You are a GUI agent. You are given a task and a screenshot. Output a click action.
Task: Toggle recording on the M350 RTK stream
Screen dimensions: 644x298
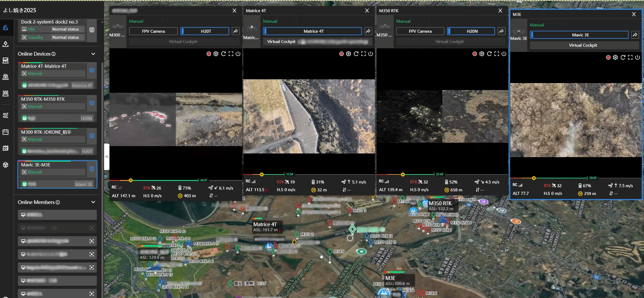tap(474, 54)
